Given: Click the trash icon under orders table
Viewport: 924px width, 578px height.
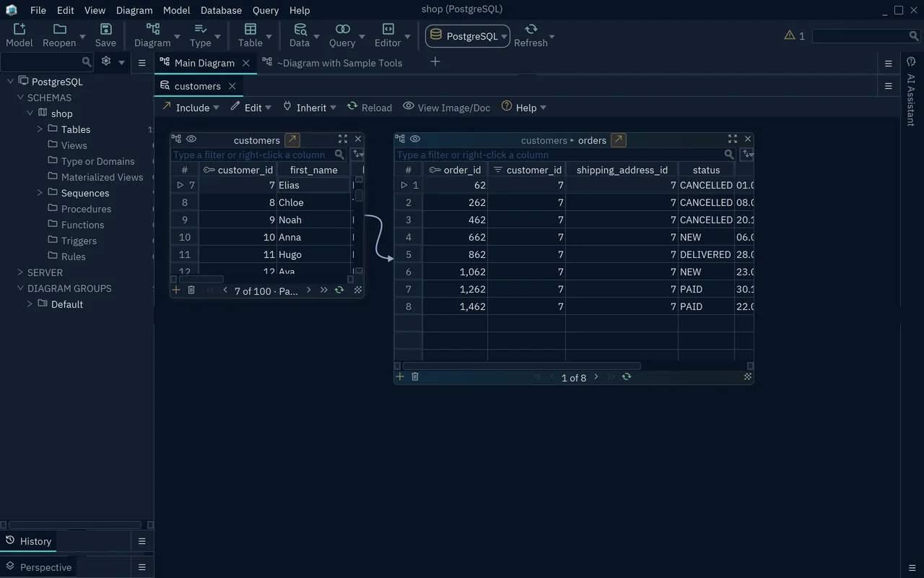Looking at the screenshot, I should pos(415,376).
